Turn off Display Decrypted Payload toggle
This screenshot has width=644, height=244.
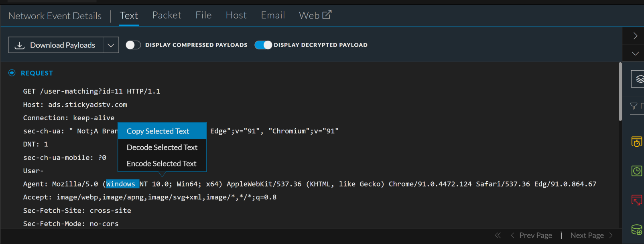263,45
